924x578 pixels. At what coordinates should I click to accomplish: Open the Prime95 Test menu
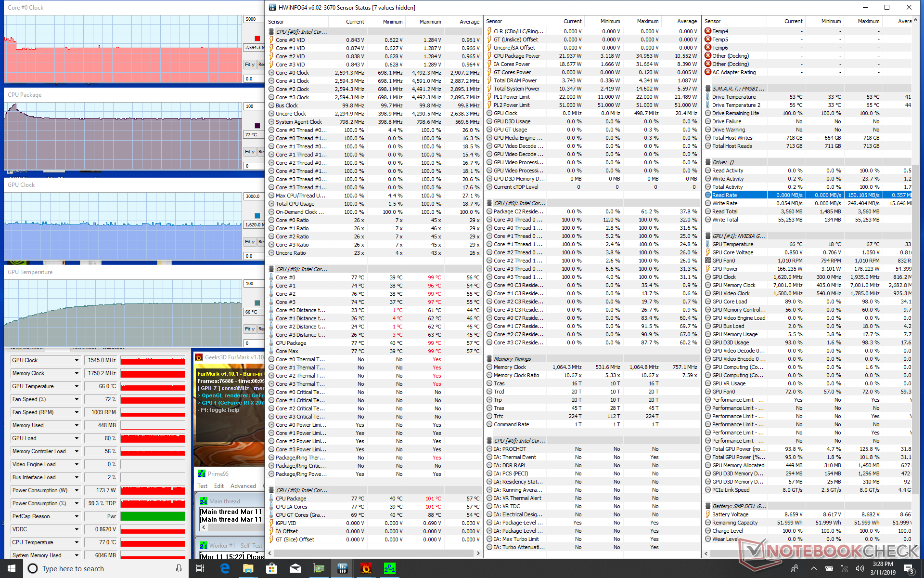pyautogui.click(x=202, y=486)
